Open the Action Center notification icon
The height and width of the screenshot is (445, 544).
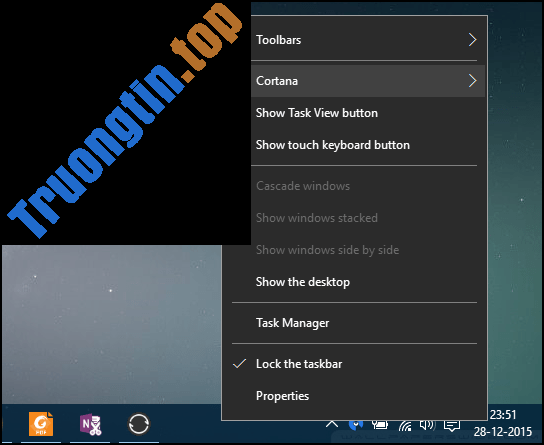(x=452, y=425)
